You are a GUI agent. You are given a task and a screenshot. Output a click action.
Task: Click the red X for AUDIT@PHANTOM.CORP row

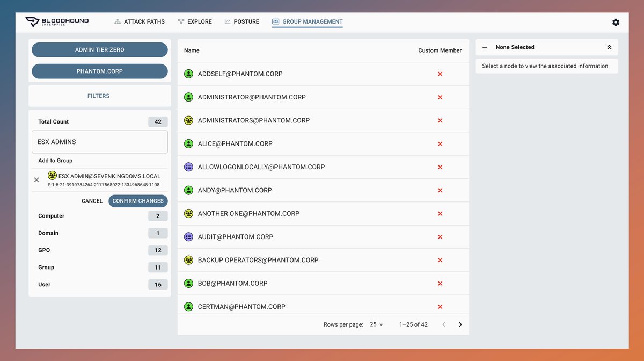[x=440, y=237]
